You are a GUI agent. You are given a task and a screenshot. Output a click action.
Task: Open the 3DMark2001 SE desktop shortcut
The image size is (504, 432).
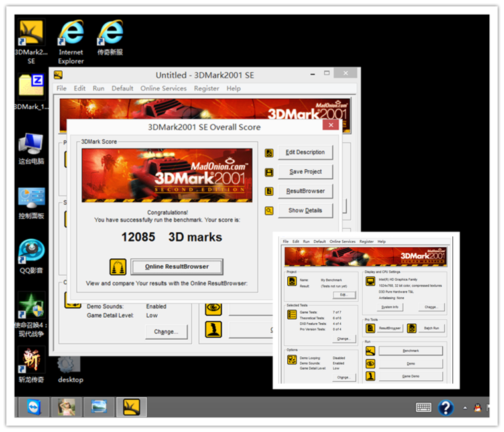(x=31, y=41)
